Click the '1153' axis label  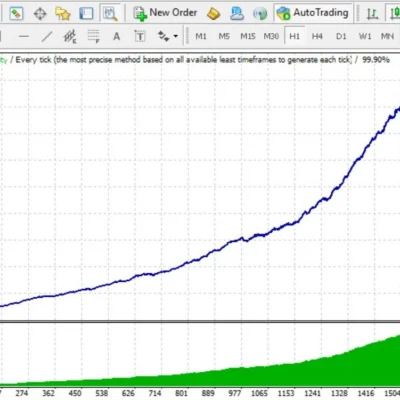(x=286, y=393)
